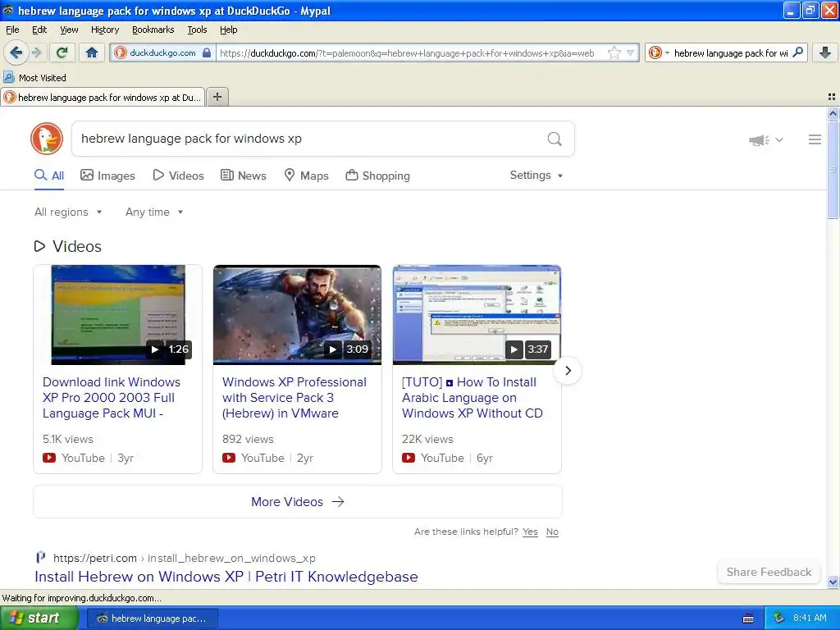Open the Downloads arrow button

[x=825, y=52]
